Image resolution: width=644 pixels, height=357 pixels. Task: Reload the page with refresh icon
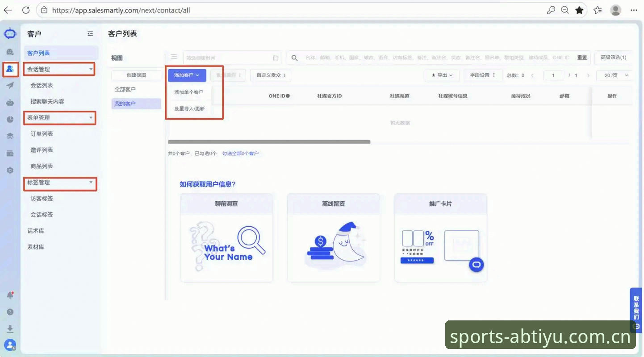click(26, 10)
